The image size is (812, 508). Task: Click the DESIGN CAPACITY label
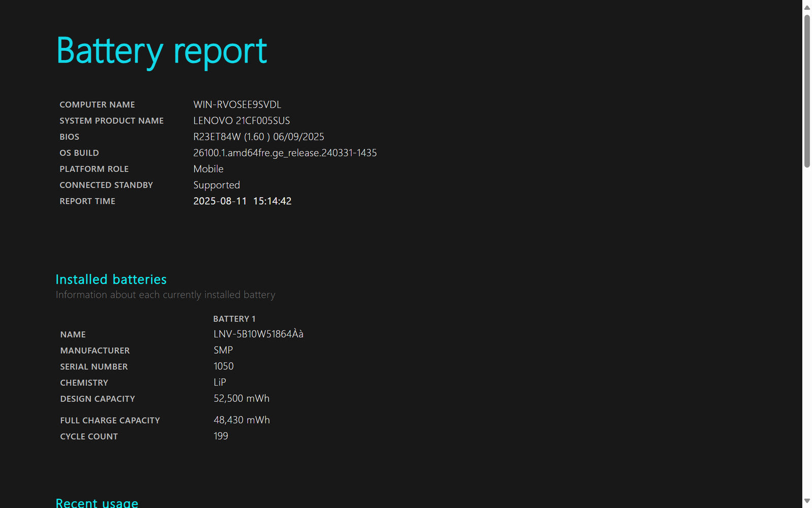97,399
